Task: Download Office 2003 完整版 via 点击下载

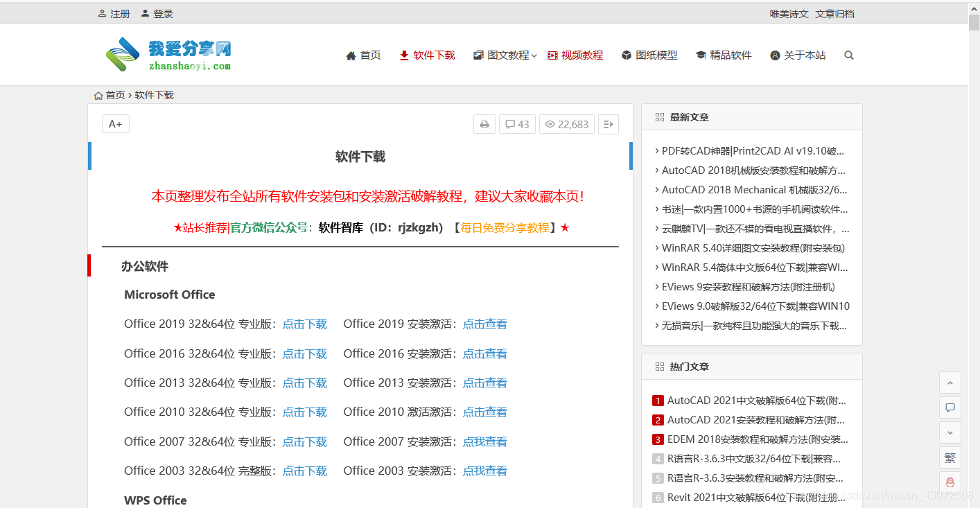Action: coord(304,471)
